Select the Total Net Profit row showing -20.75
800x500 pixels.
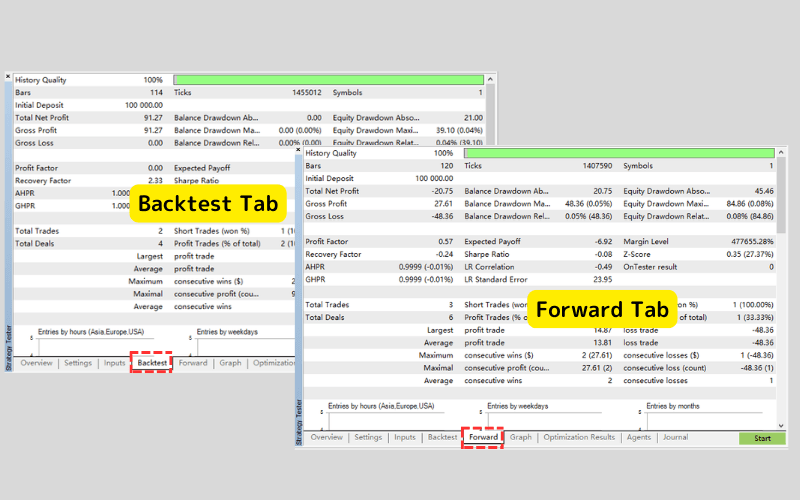380,190
